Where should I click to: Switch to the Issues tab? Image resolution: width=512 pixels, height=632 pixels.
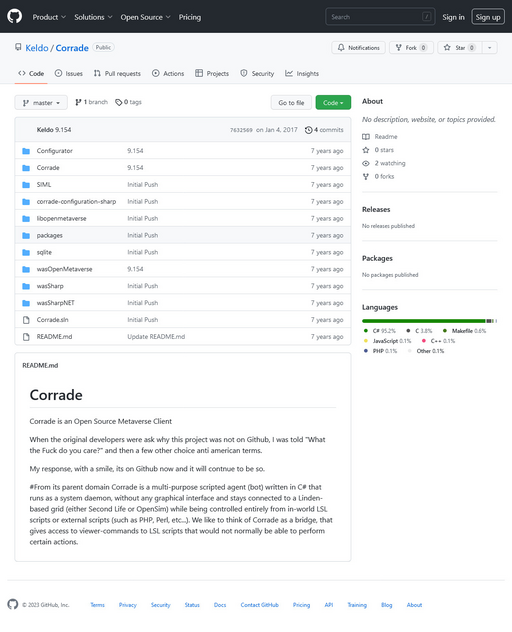69,73
